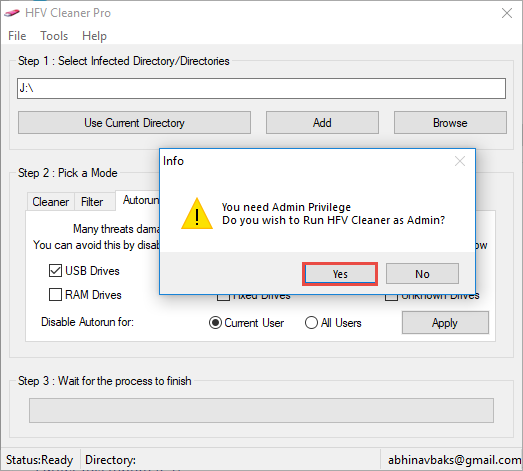
Task: Click the yellow warning icon in Info dialog
Action: click(197, 213)
